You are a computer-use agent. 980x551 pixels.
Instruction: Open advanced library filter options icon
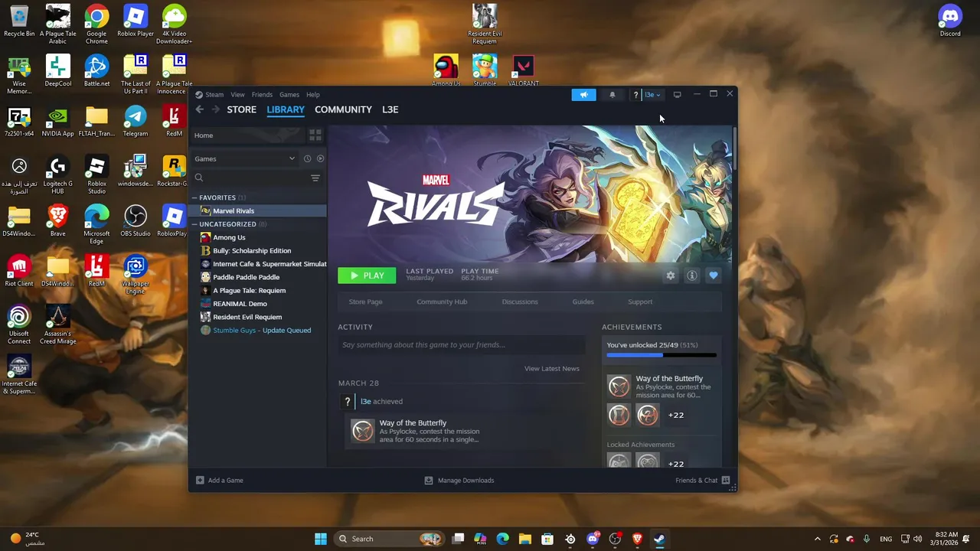click(315, 178)
